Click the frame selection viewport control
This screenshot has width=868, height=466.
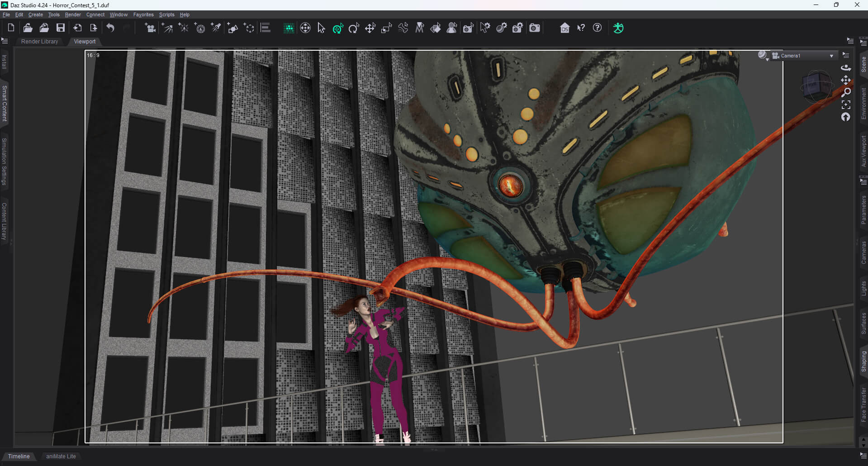[846, 105]
